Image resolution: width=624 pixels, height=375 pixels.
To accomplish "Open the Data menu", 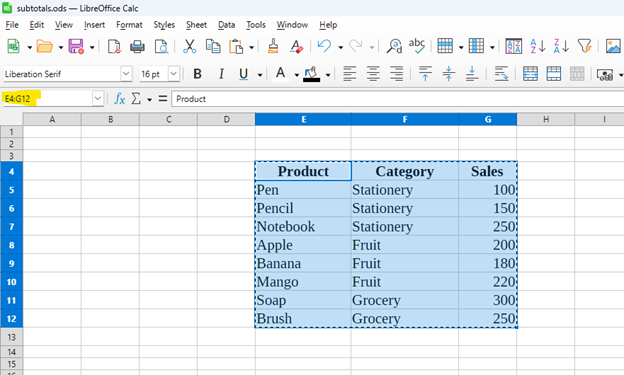I will (x=226, y=25).
